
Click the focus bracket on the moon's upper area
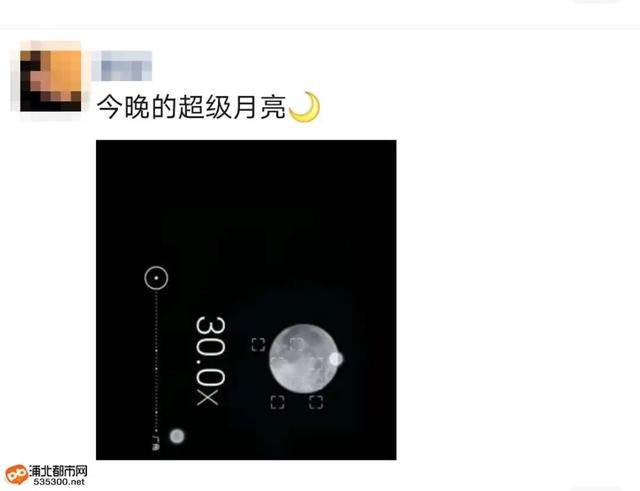click(297, 344)
